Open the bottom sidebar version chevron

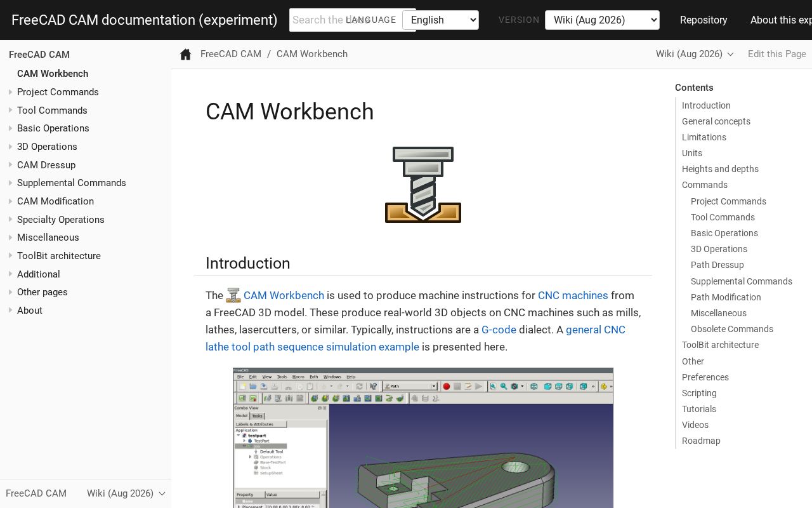click(x=162, y=494)
